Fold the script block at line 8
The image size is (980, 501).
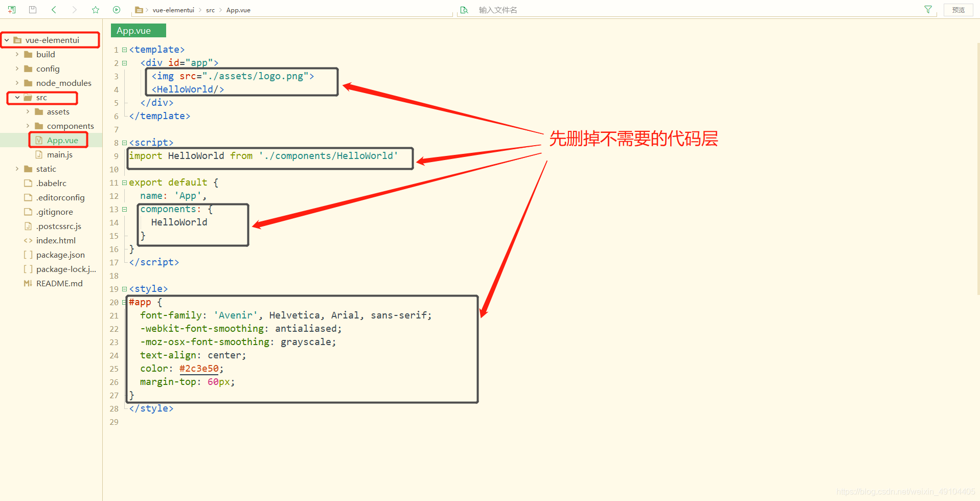tap(124, 143)
